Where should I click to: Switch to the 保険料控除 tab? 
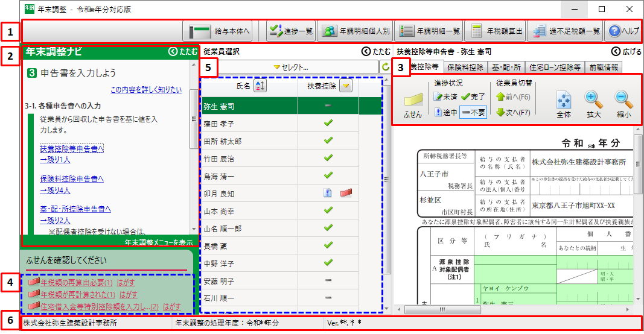(x=465, y=68)
